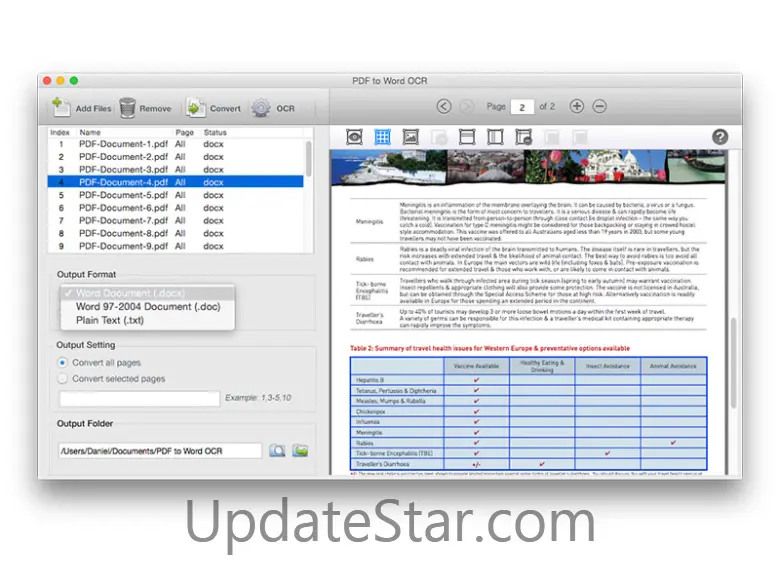Select Convert all pages radio button

click(x=62, y=363)
